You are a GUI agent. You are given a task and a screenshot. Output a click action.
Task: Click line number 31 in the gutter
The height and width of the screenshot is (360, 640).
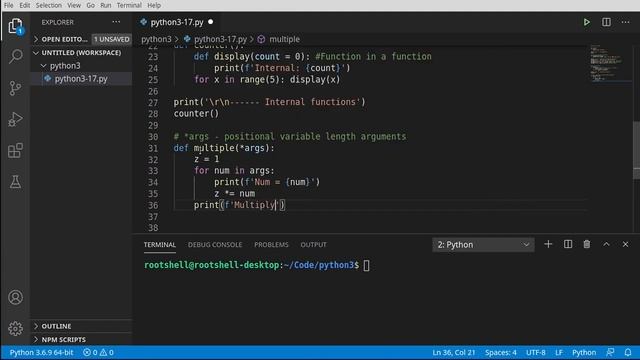point(153,148)
